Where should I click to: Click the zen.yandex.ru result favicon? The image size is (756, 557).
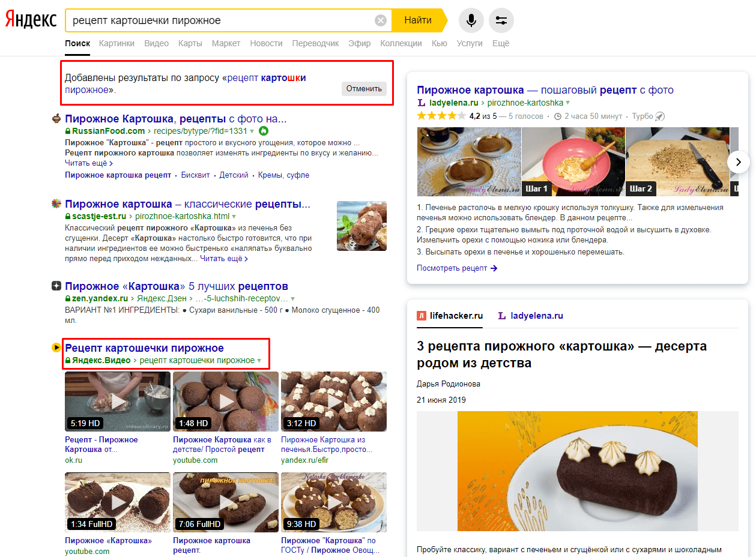tap(56, 286)
